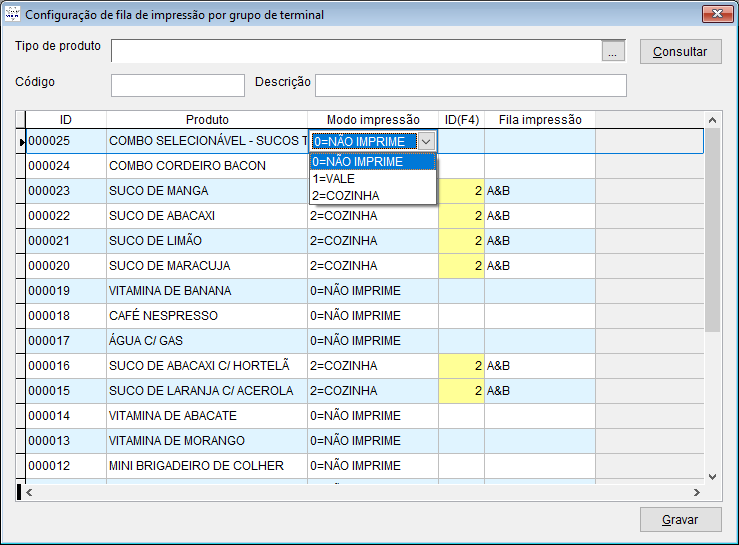Click the Tipo de produto text field

pos(356,52)
